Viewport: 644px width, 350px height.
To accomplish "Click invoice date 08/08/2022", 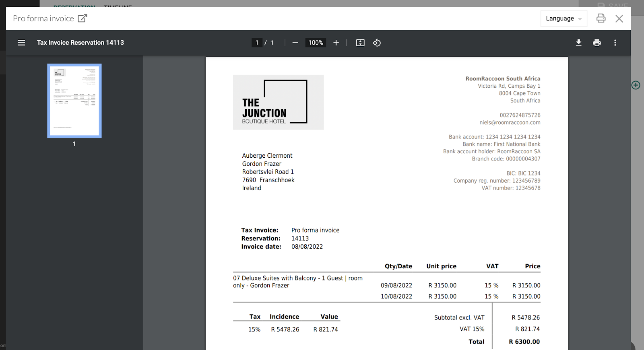I will (307, 247).
